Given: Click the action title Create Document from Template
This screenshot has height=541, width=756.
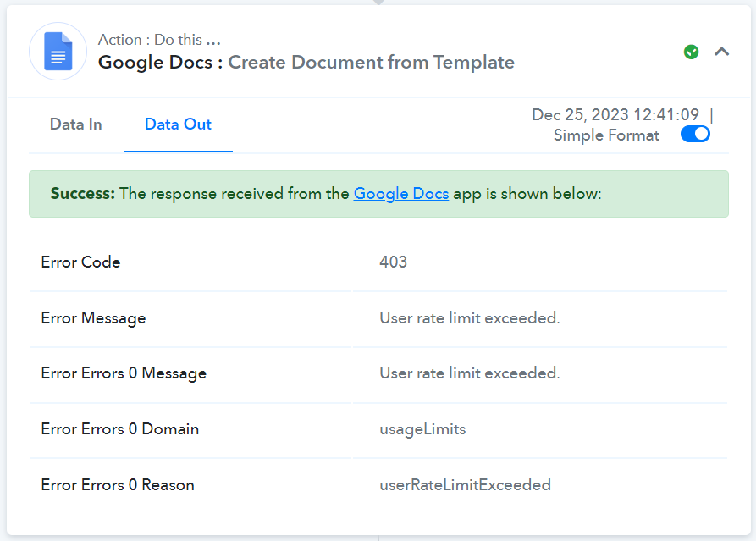Looking at the screenshot, I should pyautogui.click(x=371, y=62).
